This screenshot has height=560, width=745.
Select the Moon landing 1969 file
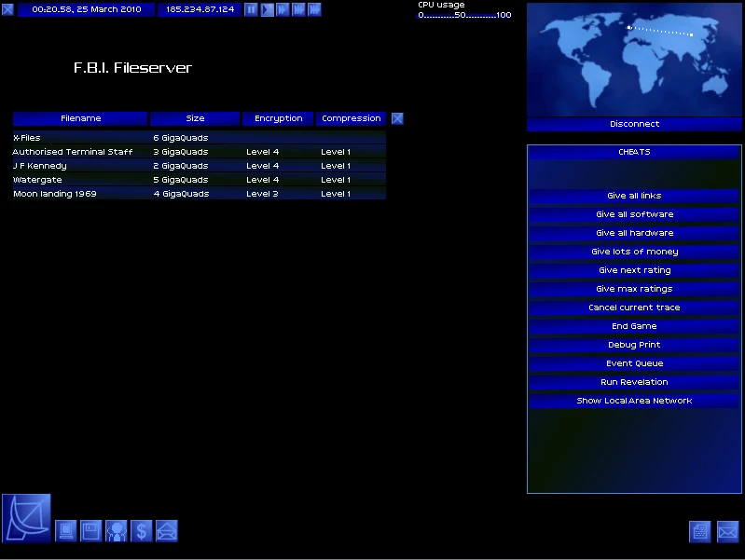(200, 194)
